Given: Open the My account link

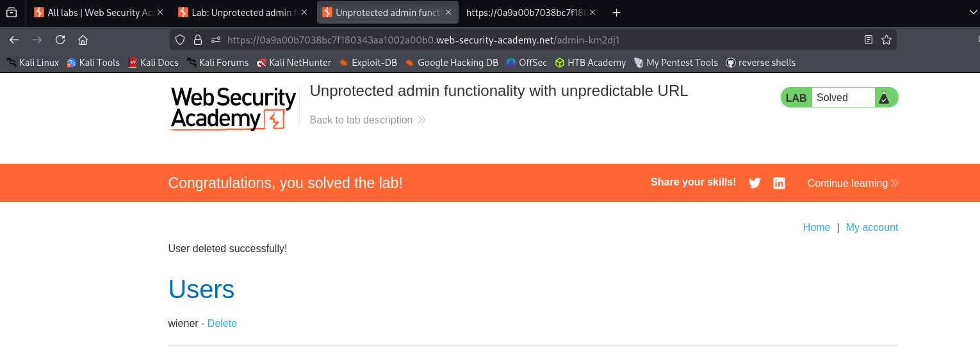Looking at the screenshot, I should click(872, 228).
